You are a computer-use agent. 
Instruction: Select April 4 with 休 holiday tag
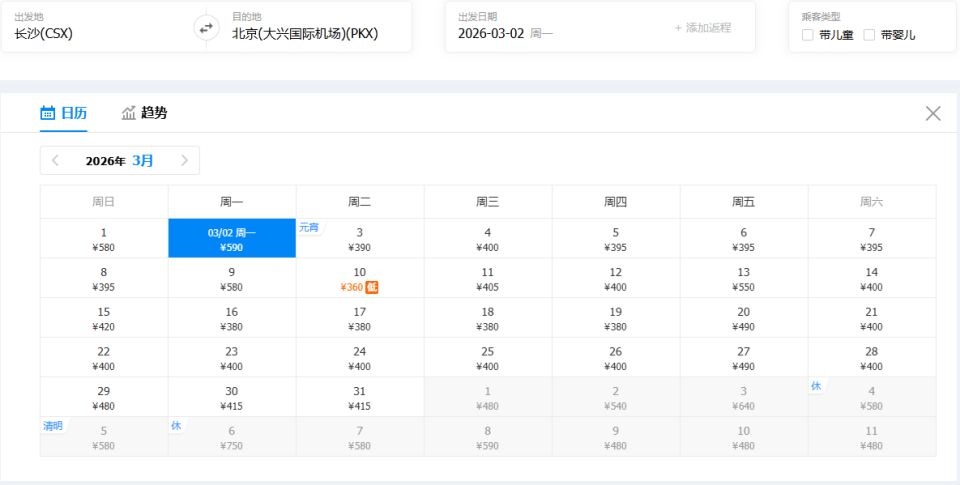872,397
